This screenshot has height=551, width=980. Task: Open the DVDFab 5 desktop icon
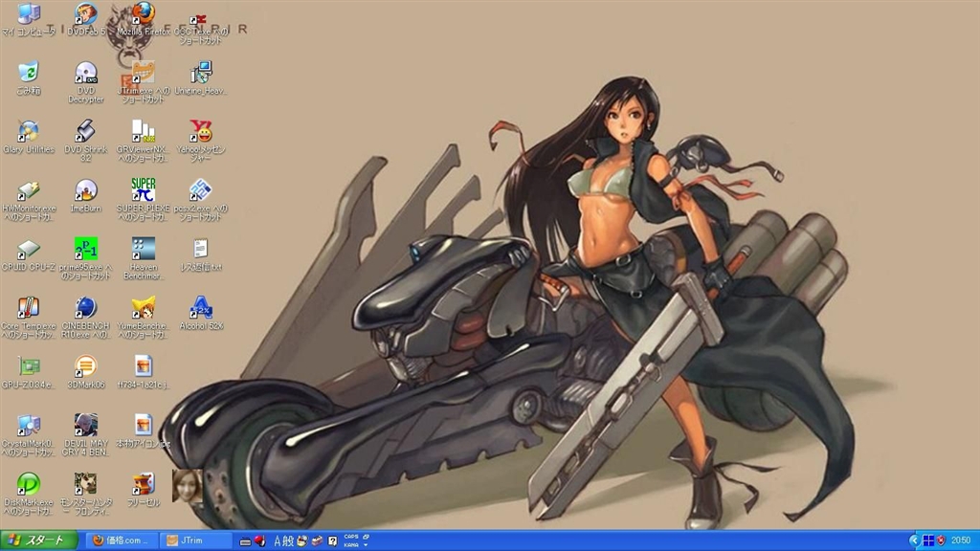click(85, 19)
